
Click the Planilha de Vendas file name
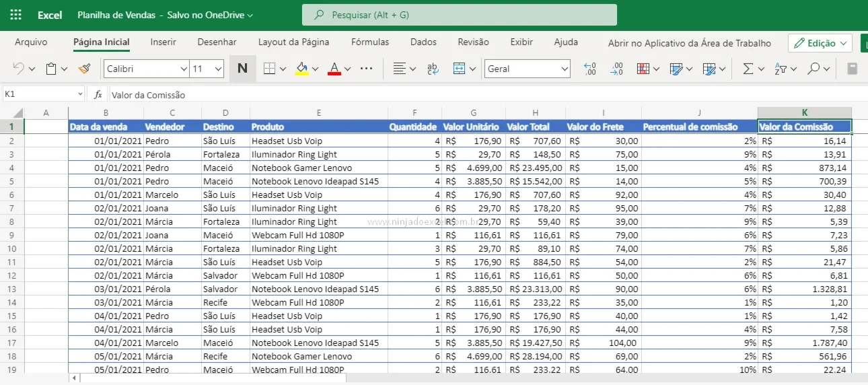pos(116,15)
